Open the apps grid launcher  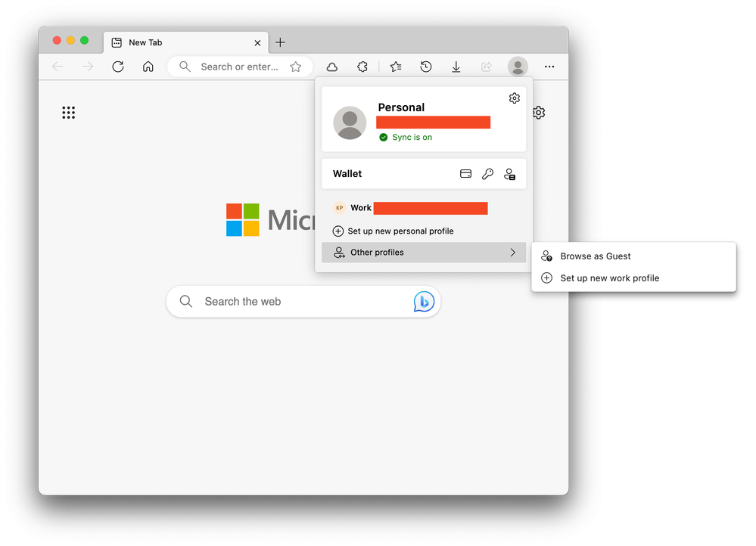pos(68,113)
